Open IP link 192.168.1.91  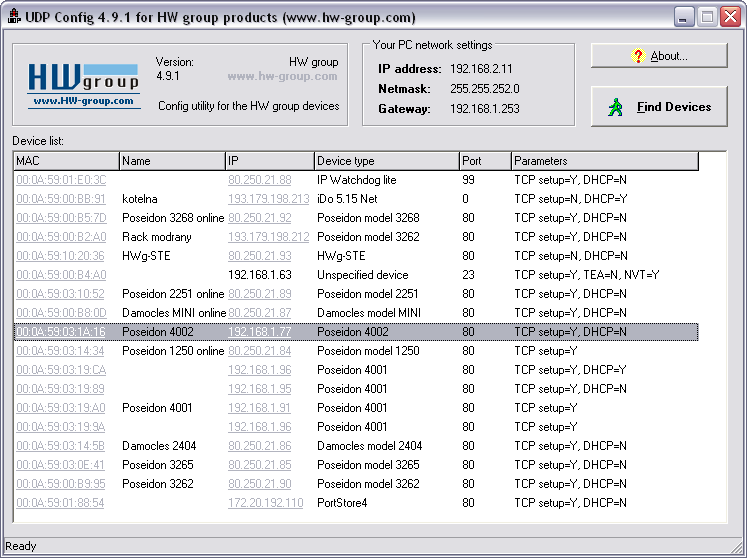pyautogui.click(x=259, y=408)
